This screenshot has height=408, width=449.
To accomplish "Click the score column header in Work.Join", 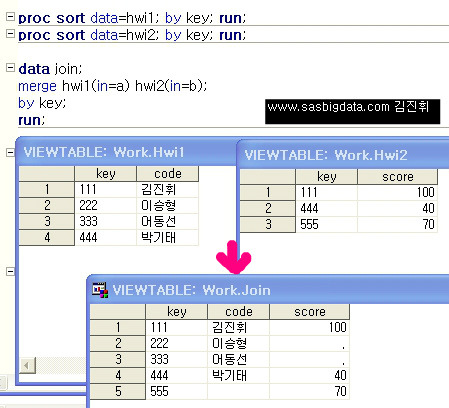I will tap(309, 312).
